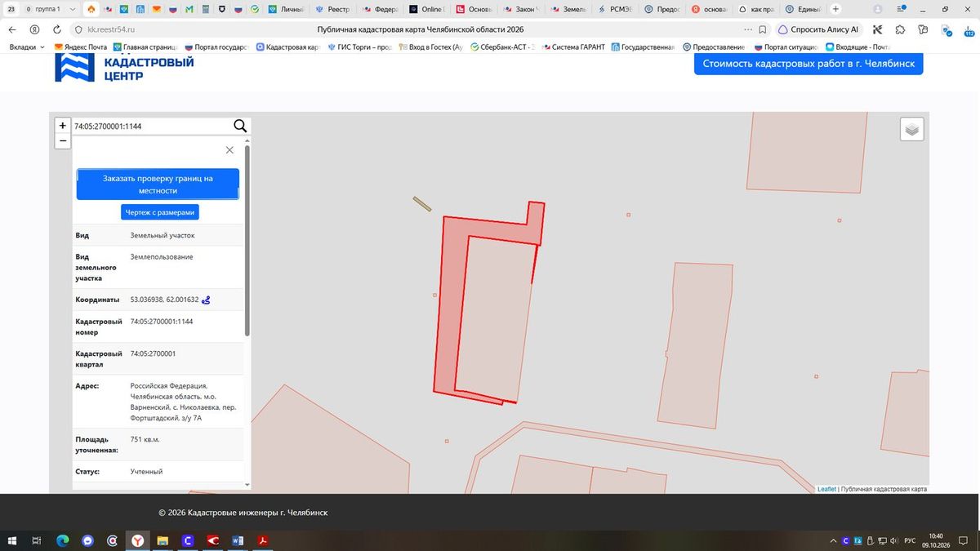
Task: Launch Acrobat PDF reader from taskbar
Action: [264, 540]
